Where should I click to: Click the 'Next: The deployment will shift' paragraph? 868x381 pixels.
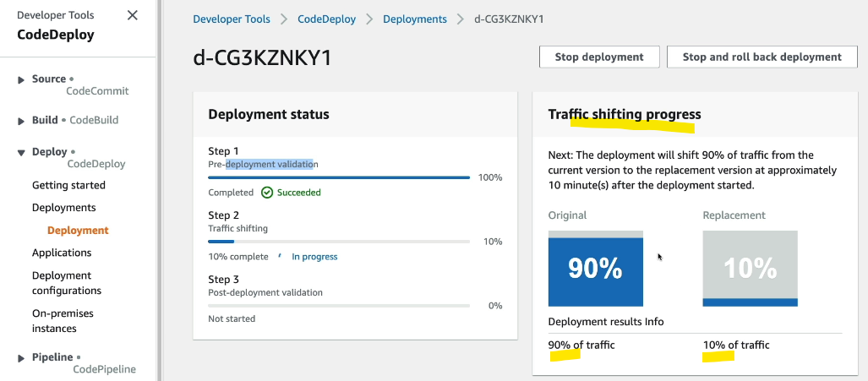point(692,170)
